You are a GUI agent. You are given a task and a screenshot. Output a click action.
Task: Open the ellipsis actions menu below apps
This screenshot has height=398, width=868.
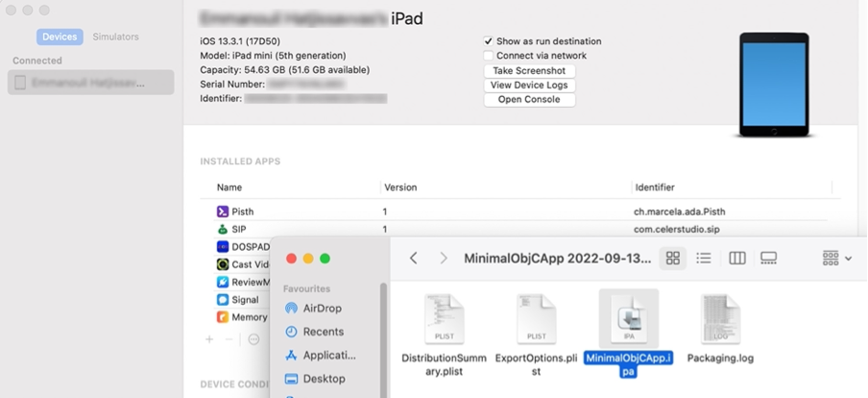click(x=253, y=339)
